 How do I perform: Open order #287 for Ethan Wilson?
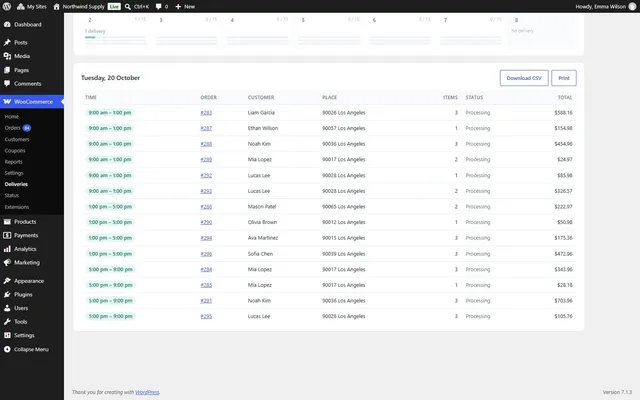pyautogui.click(x=206, y=128)
